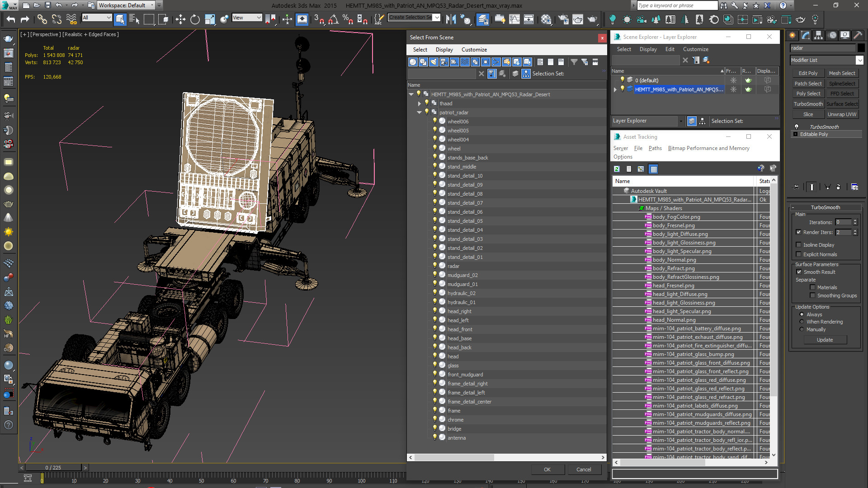Select the Manually update option
The height and width of the screenshot is (488, 868).
click(x=802, y=329)
